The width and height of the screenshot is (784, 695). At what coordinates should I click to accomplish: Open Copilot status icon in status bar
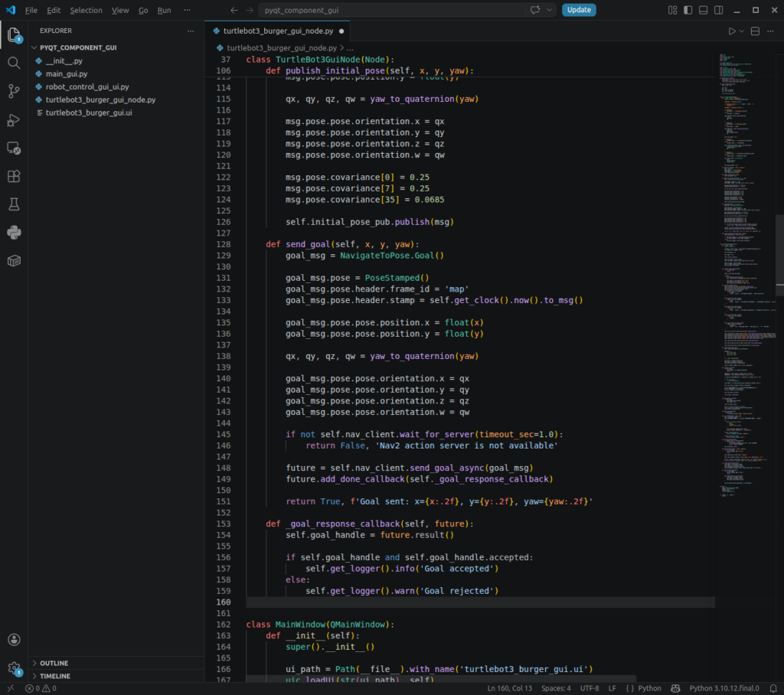coord(675,689)
